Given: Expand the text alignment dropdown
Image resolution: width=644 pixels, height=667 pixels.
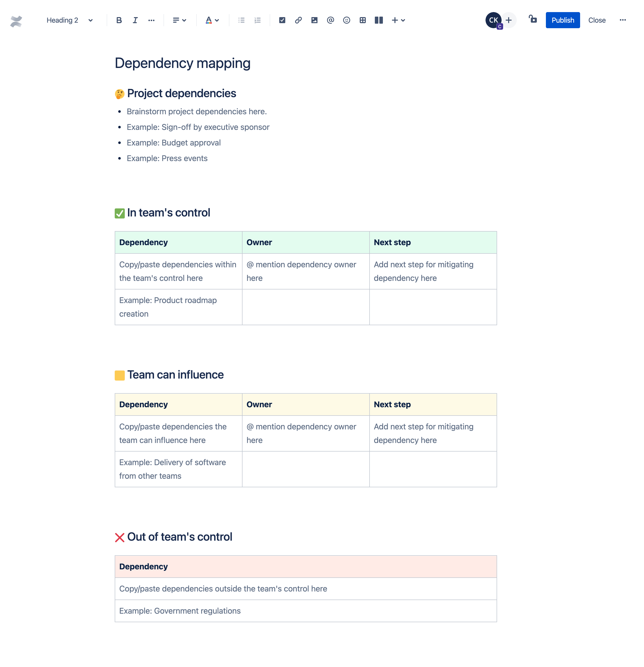Looking at the screenshot, I should tap(179, 20).
